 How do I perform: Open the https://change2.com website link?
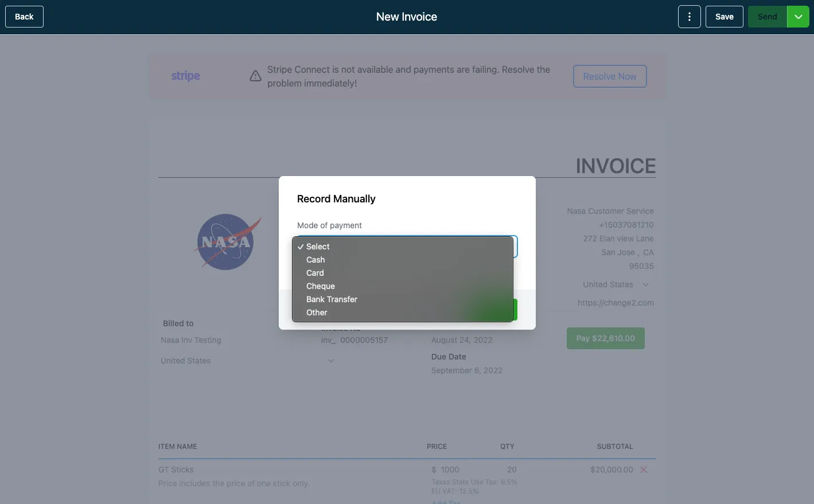[x=616, y=303]
